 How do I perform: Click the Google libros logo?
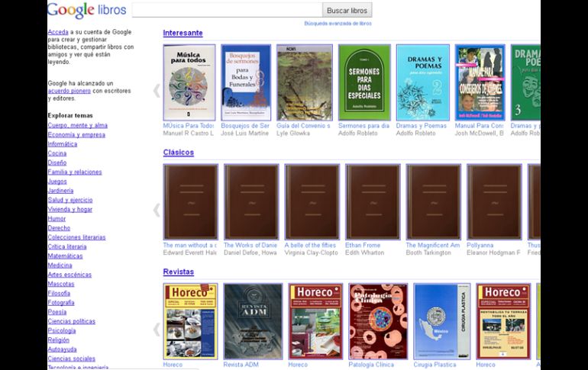pos(86,10)
